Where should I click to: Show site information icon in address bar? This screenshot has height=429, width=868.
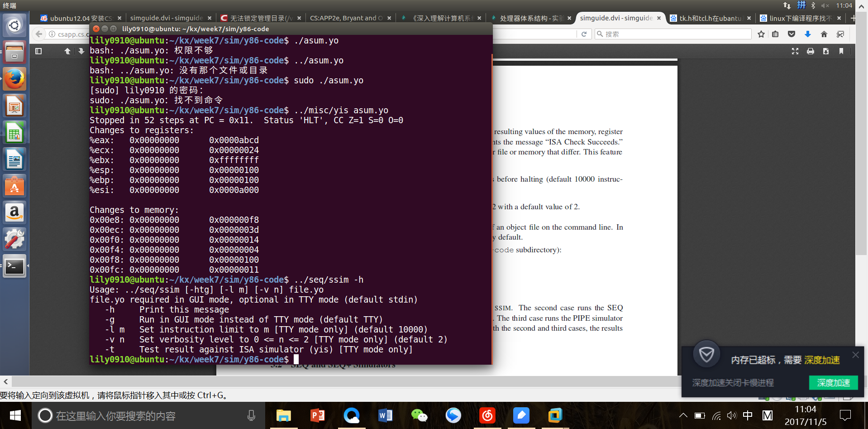click(x=52, y=34)
